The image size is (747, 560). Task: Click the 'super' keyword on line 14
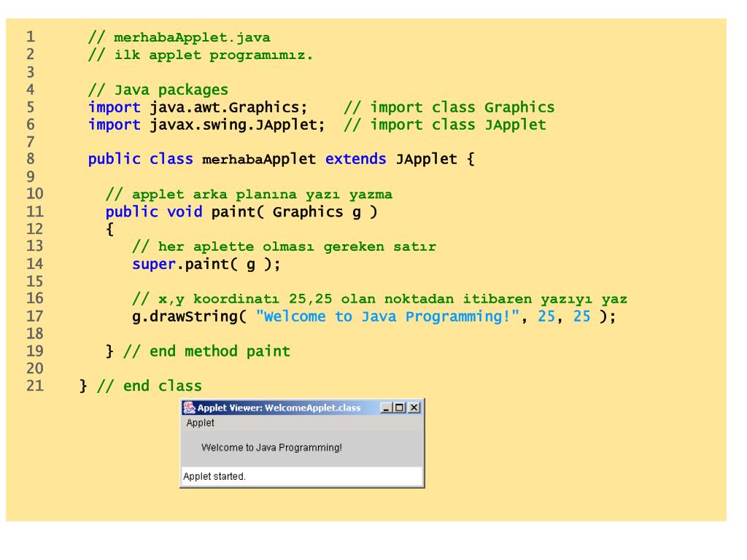pyautogui.click(x=154, y=264)
